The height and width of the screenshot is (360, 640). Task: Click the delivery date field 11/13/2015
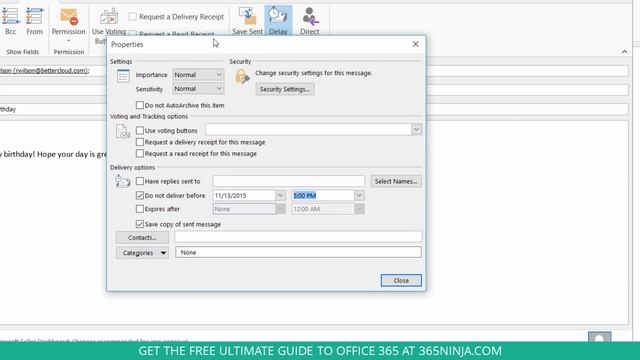244,196
